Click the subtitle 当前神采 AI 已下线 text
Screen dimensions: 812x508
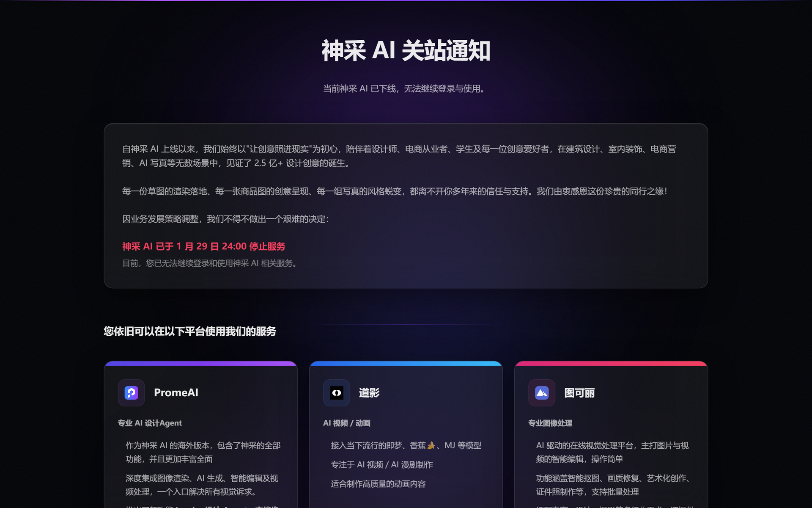[x=405, y=88]
